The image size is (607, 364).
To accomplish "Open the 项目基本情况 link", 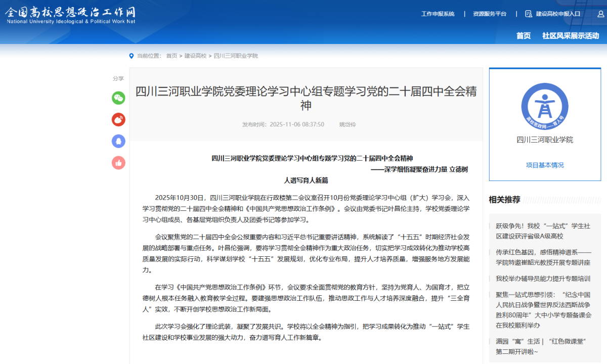I will [x=545, y=164].
